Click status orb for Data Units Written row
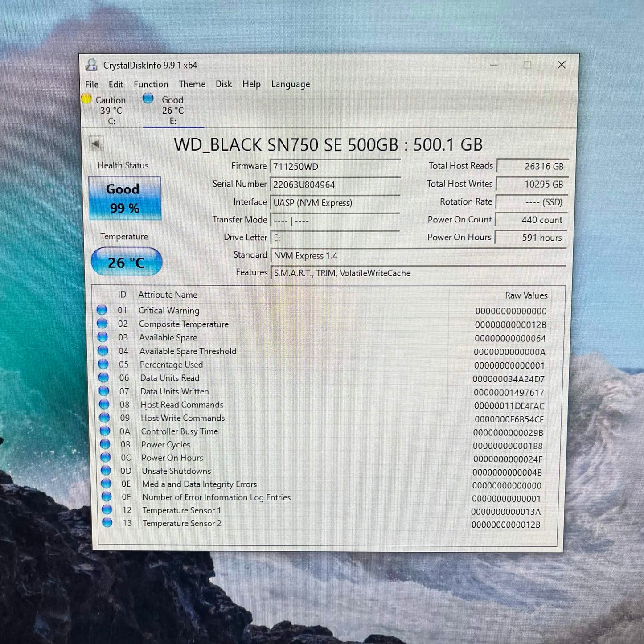The height and width of the screenshot is (644, 644). (104, 391)
